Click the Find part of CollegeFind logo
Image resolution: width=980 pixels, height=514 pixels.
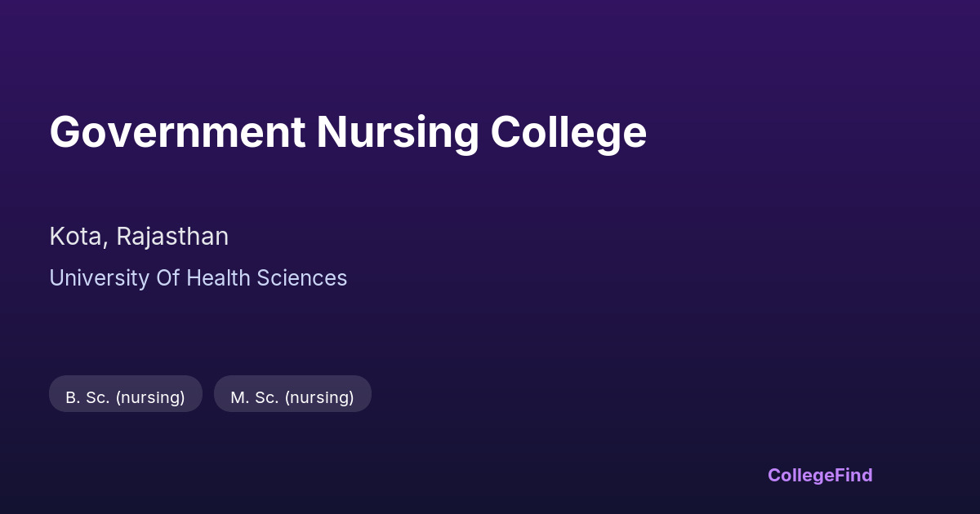click(853, 475)
